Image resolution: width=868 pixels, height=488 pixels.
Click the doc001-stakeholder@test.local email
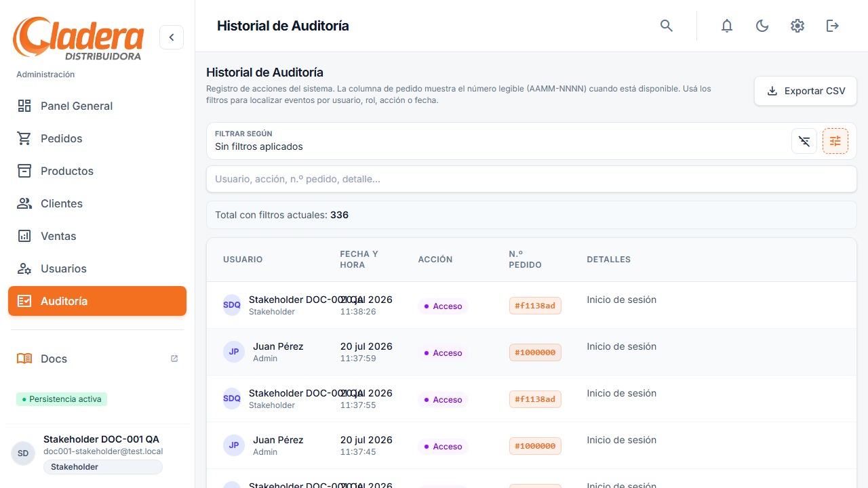pyautogui.click(x=103, y=451)
